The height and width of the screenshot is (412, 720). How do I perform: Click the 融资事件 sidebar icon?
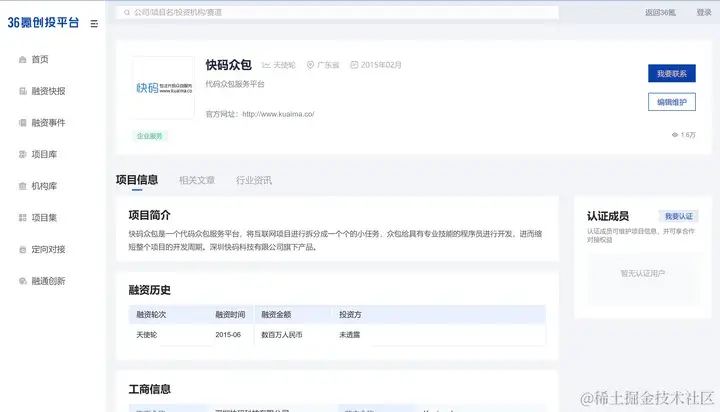[x=22, y=123]
